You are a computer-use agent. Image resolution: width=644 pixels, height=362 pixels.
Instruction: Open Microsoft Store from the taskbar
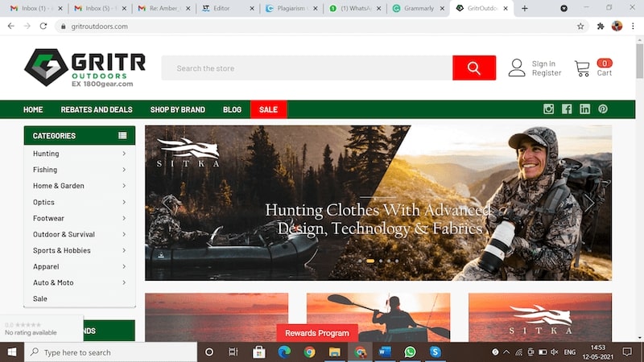coord(258,352)
